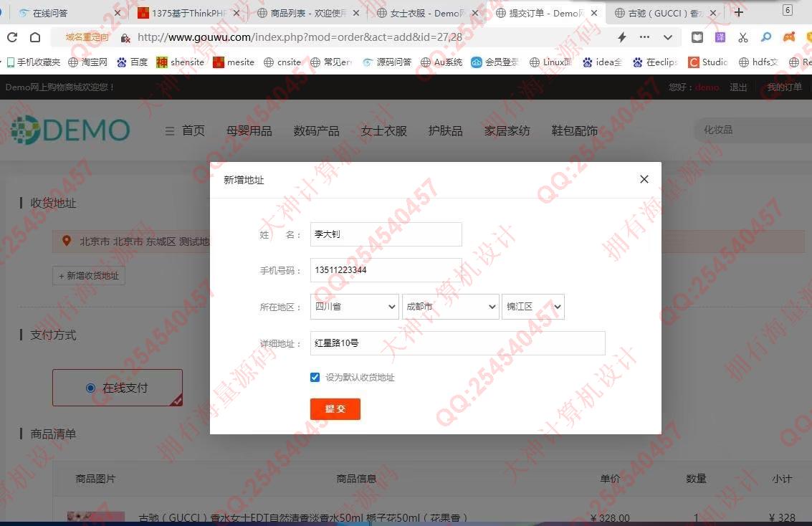Open the 护肤品 category
Viewport: 812px width, 526px height.
(445, 130)
